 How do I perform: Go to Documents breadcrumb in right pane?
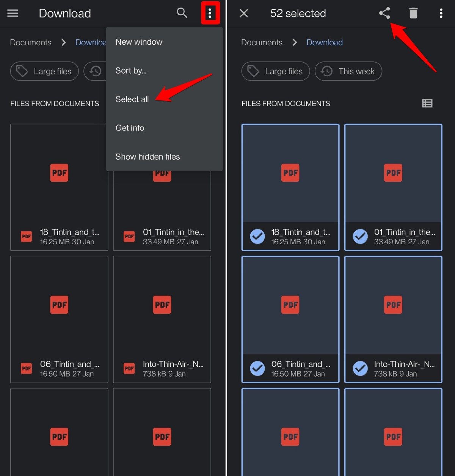point(262,42)
